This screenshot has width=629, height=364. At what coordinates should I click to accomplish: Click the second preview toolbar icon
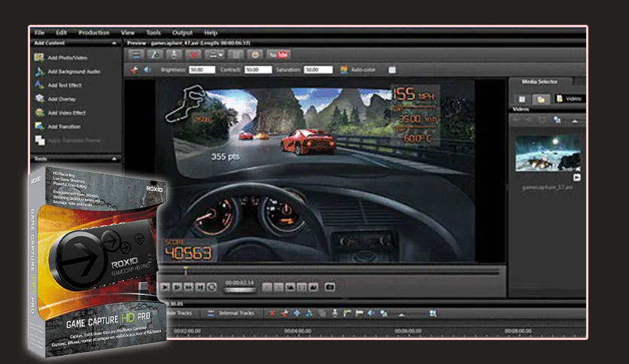coord(155,54)
